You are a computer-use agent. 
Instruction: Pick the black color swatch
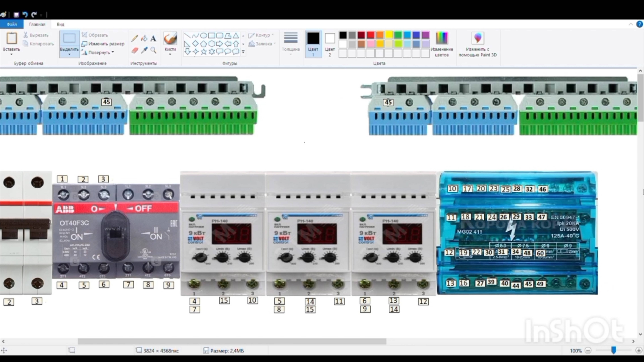pyautogui.click(x=343, y=35)
